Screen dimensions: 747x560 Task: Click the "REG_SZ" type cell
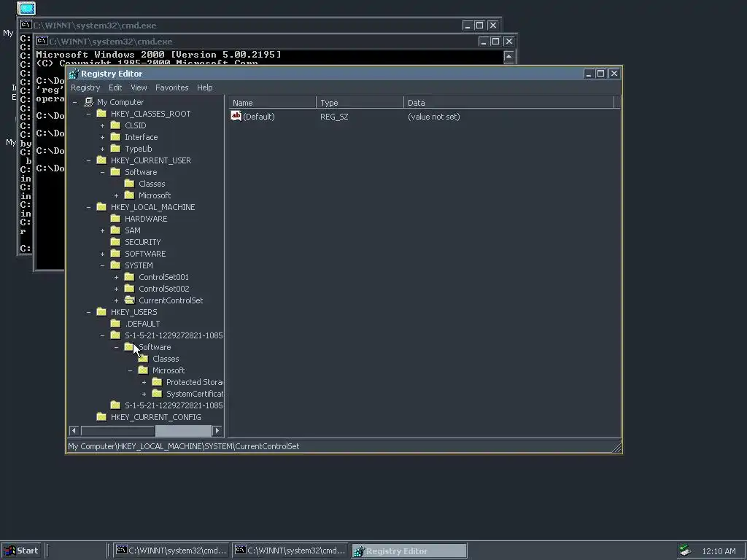tap(334, 117)
